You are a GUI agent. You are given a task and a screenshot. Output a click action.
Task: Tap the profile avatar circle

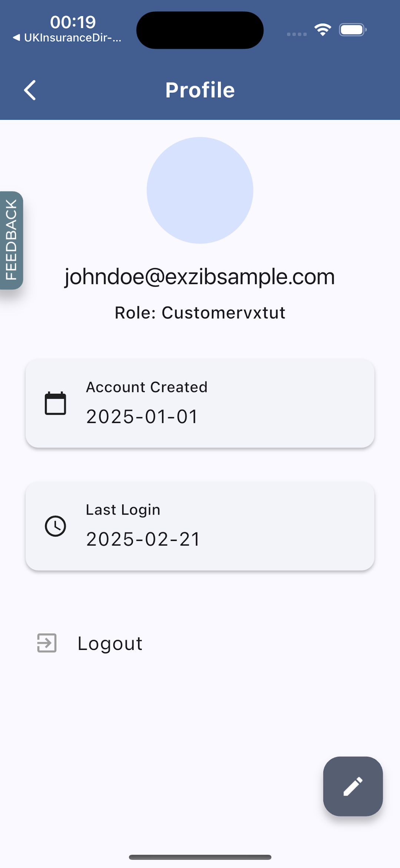coord(200,190)
